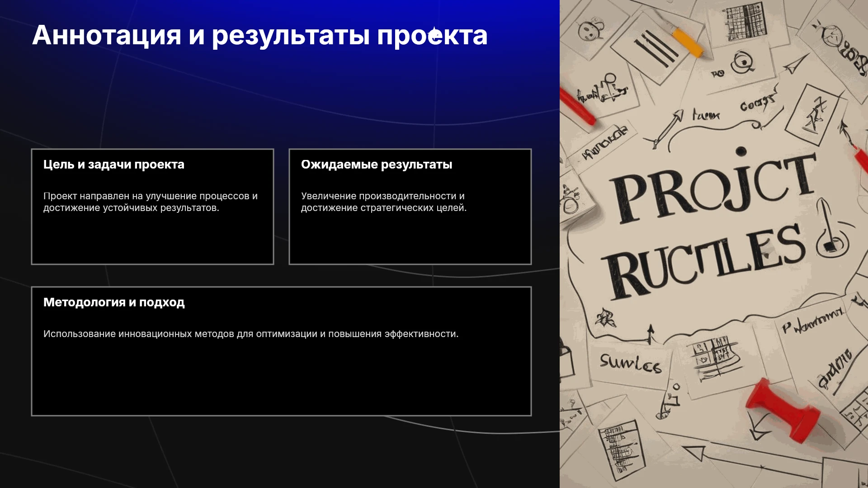Select the table sketch paper at image bottom

(620, 450)
